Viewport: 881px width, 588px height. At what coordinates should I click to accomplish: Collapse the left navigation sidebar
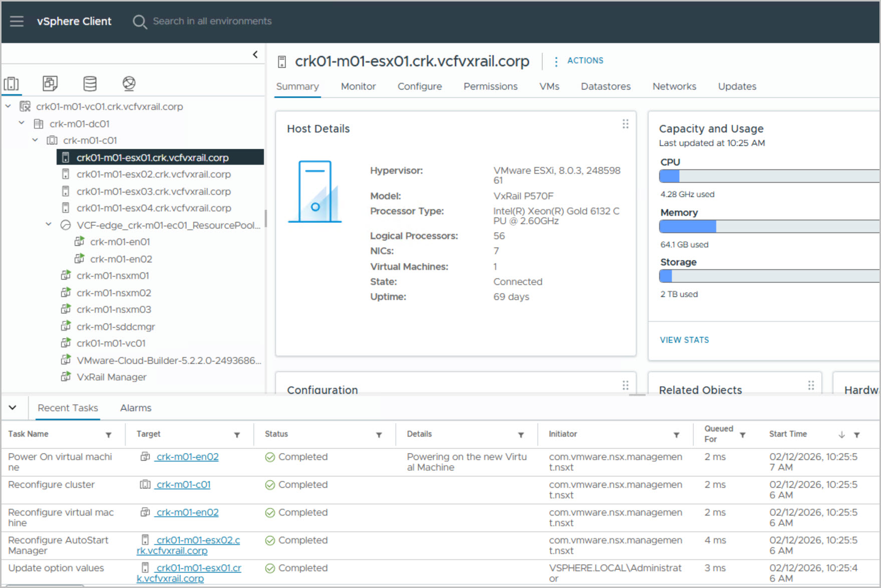coord(255,55)
